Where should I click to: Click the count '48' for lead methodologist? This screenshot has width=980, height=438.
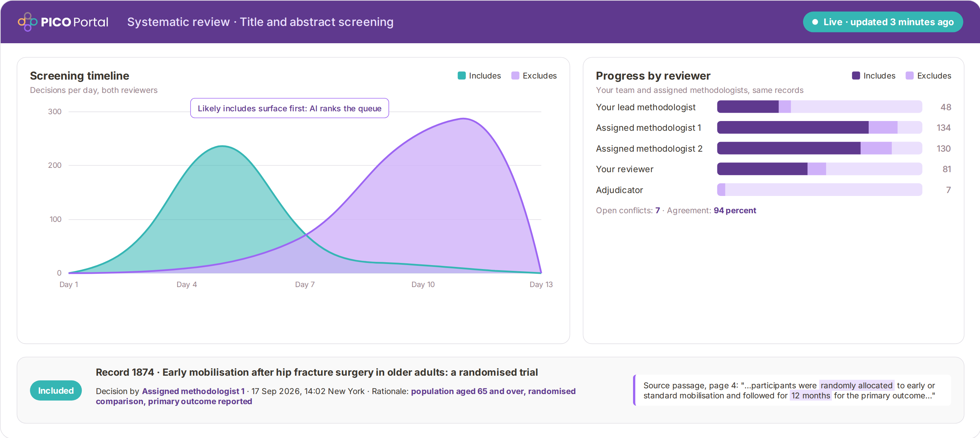tap(946, 107)
